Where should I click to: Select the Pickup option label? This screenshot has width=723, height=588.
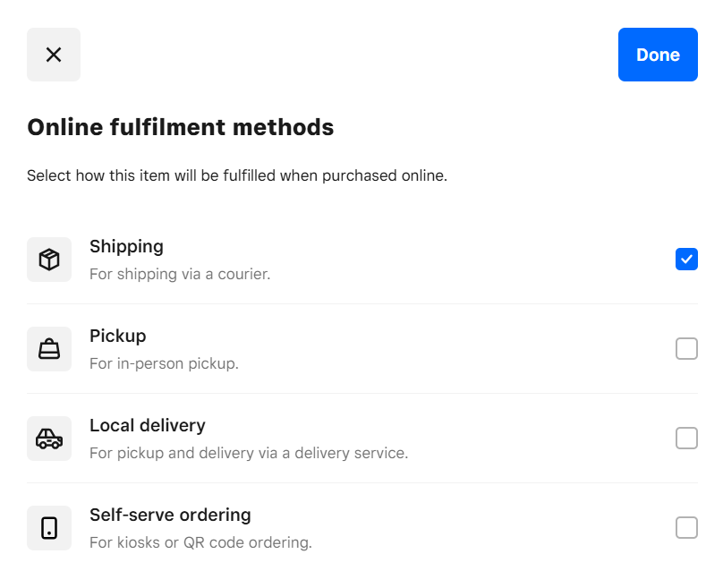117,336
